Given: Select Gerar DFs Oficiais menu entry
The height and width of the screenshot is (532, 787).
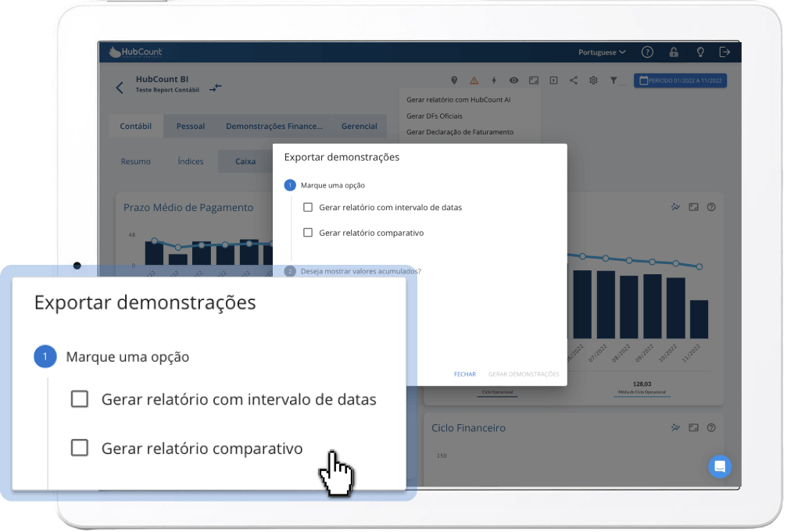Looking at the screenshot, I should pos(435,116).
